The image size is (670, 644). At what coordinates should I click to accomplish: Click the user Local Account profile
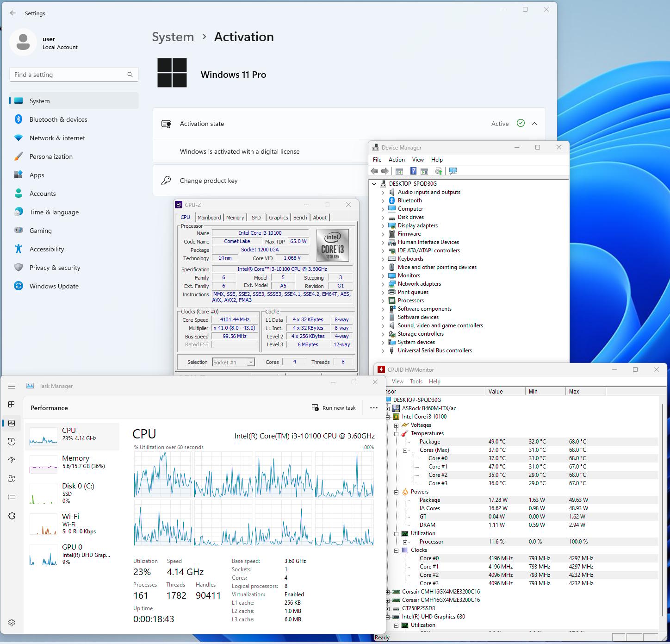coord(44,43)
